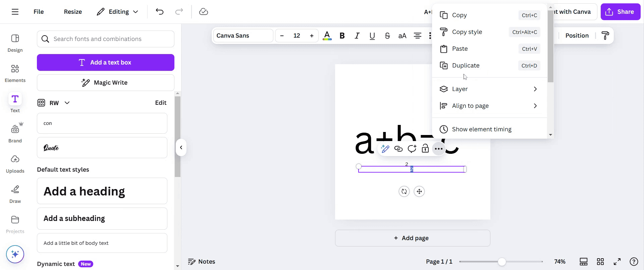Toggle italic formatting
Screen dimensions: 644x270
357,36
